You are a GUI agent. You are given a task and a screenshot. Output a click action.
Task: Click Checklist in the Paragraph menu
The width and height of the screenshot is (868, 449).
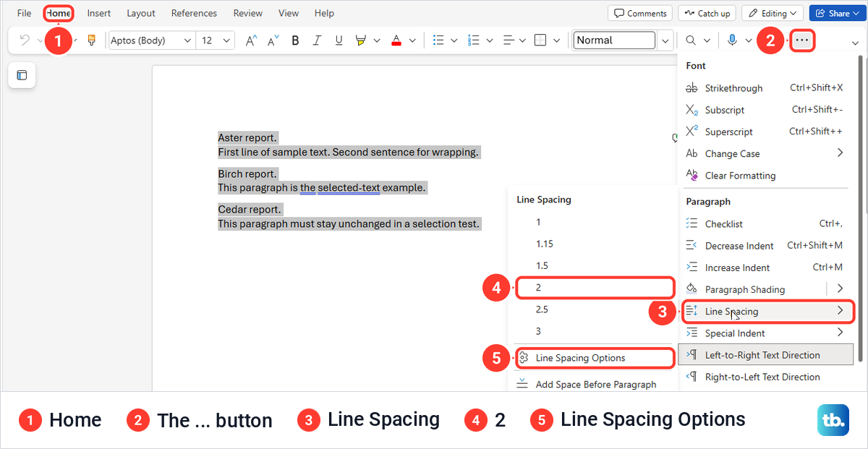click(765, 224)
